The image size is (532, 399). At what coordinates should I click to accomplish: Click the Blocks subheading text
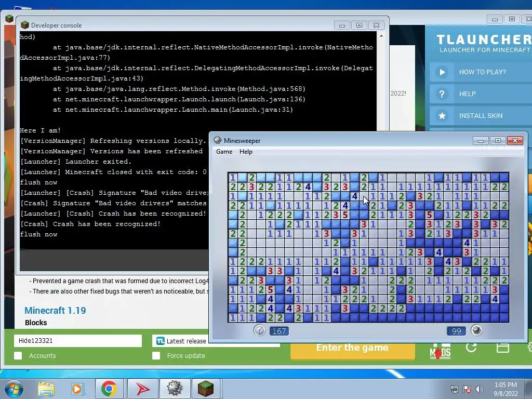(x=36, y=323)
